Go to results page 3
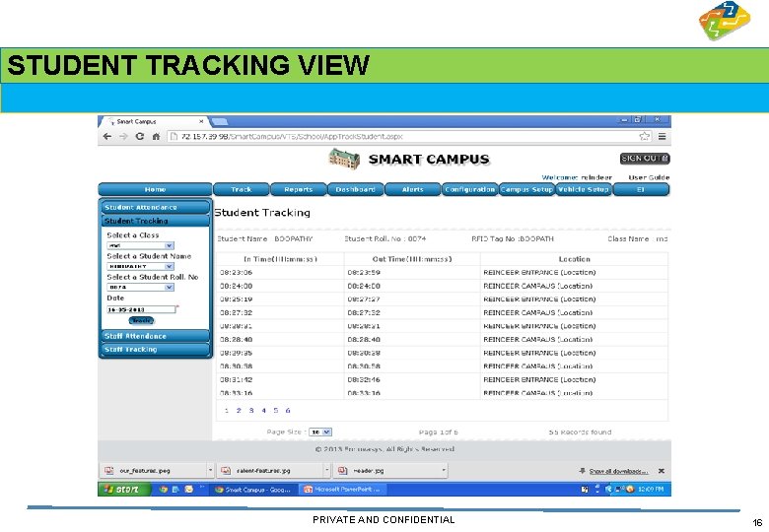This screenshot has height=532, width=769. (251, 411)
